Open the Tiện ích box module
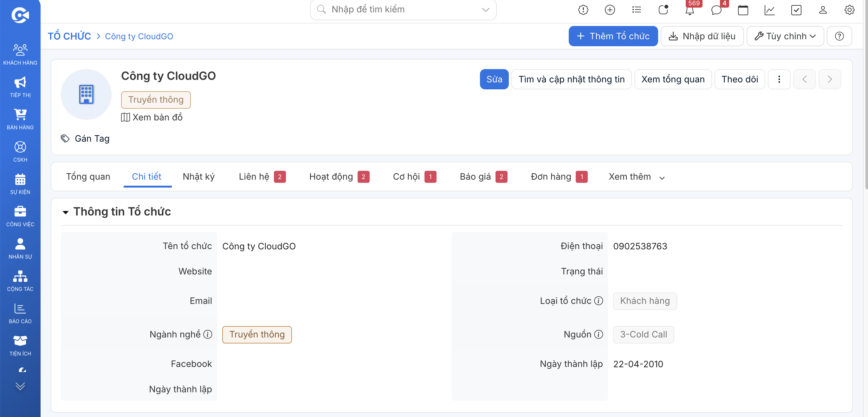The height and width of the screenshot is (417, 868). click(x=20, y=346)
